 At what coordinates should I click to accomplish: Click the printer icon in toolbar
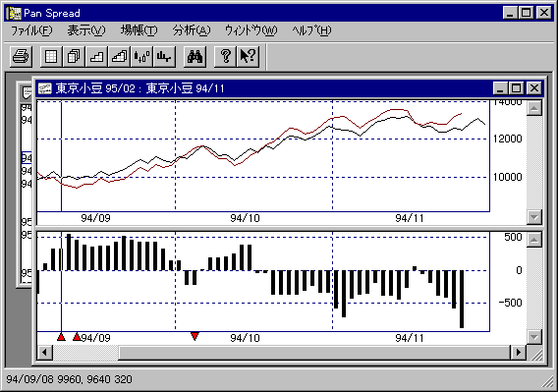[21, 56]
